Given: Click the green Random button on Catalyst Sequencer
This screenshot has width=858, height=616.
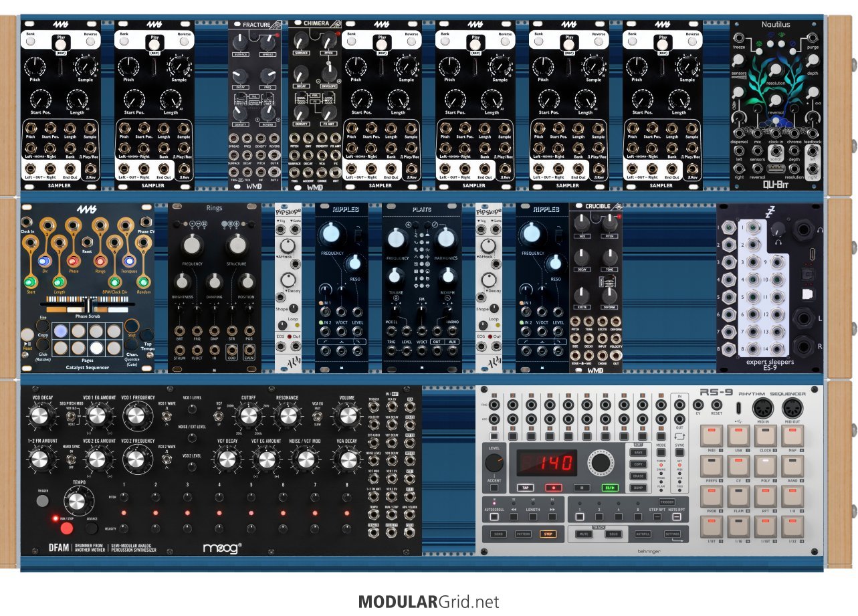Looking at the screenshot, I should pyautogui.click(x=144, y=282).
